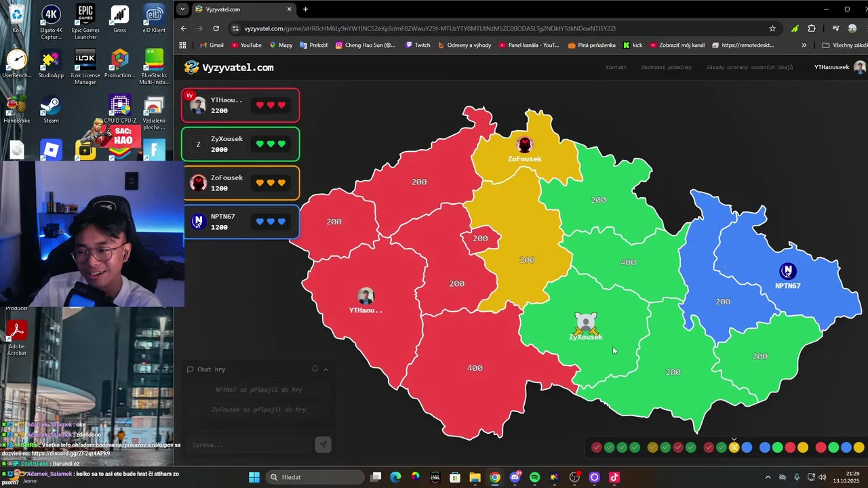Click the crossed-swords current-round circle
The image size is (868, 488).
(x=734, y=447)
